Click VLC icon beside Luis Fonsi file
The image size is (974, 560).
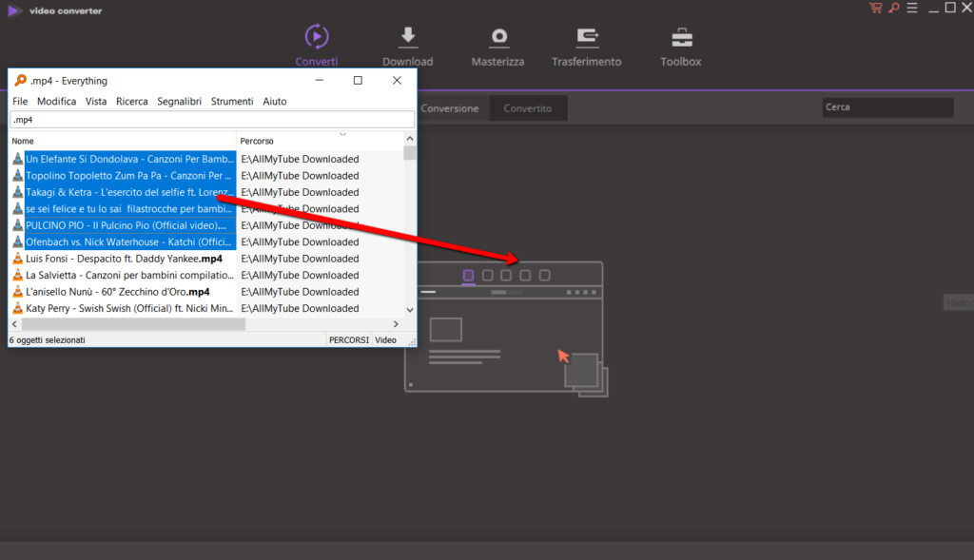pyautogui.click(x=17, y=259)
